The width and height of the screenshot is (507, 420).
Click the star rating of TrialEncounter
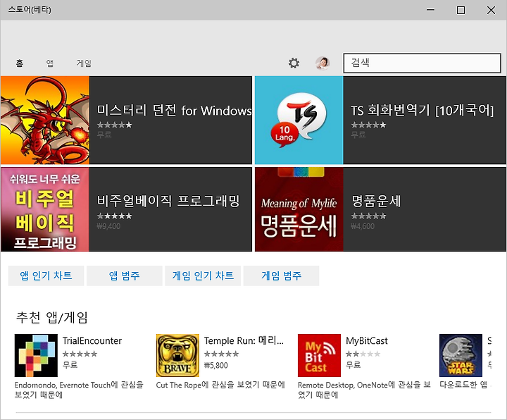coord(80,354)
